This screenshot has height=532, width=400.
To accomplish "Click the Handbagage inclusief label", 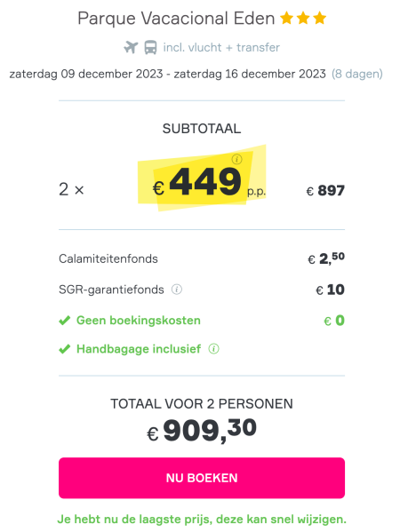I will (139, 349).
